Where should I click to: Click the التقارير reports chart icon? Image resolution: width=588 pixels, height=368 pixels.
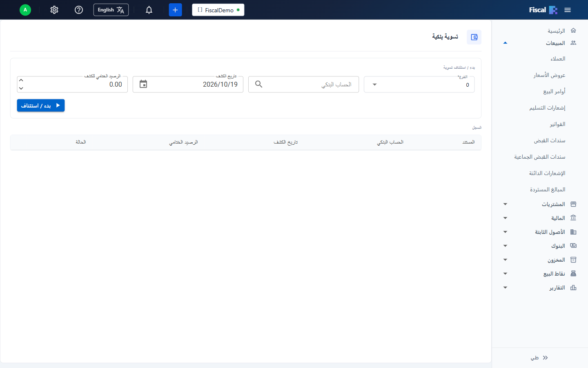tap(573, 287)
